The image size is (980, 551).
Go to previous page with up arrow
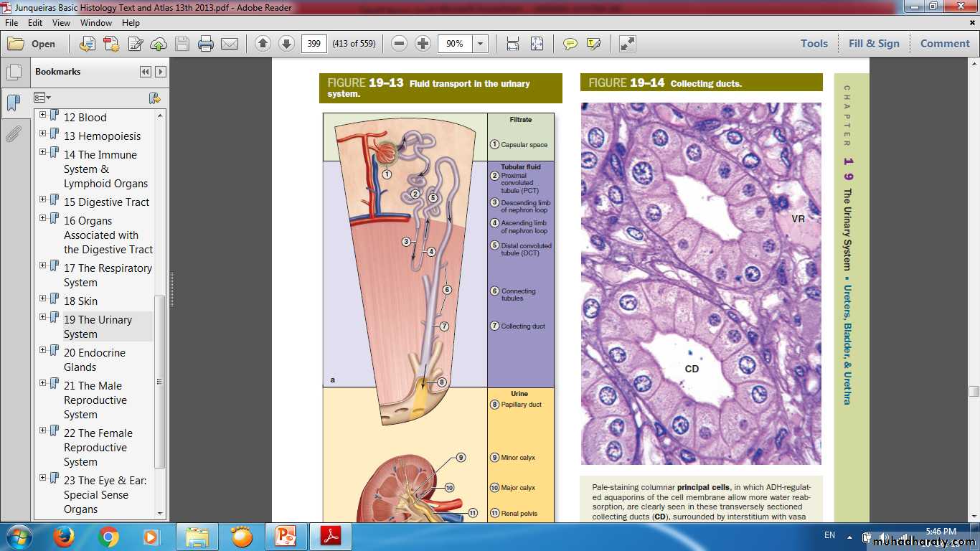coord(263,44)
